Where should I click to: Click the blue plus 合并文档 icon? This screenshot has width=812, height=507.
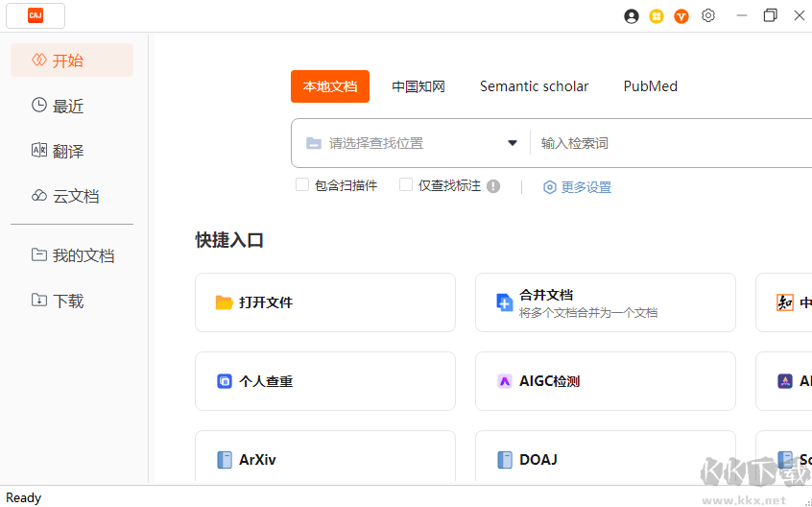coord(505,302)
